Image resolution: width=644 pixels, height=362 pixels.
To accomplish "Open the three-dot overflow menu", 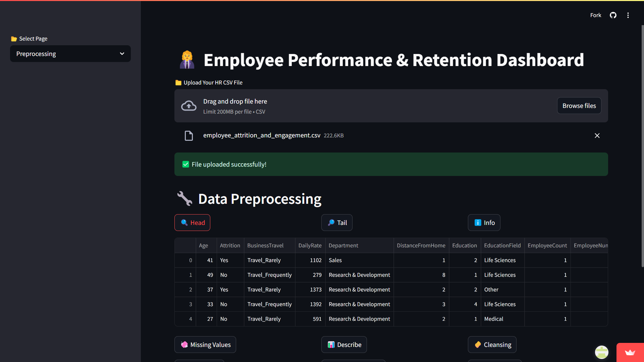I will point(628,15).
